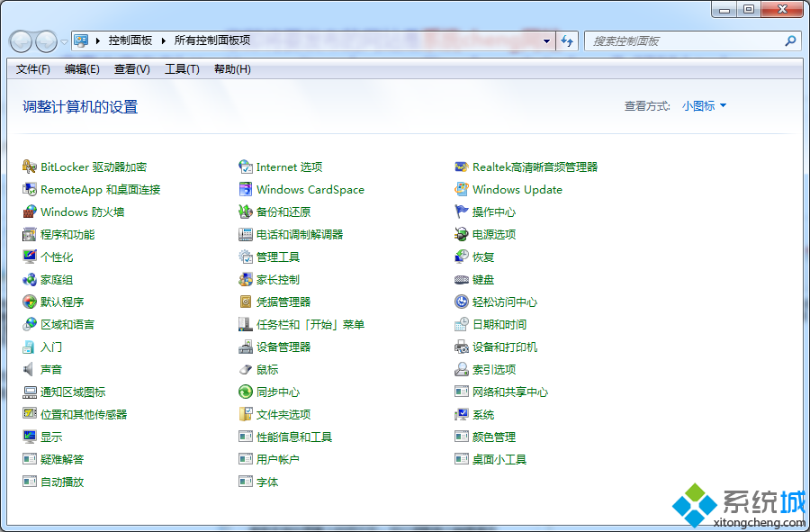Click the 同步中心 green icon

tap(246, 392)
